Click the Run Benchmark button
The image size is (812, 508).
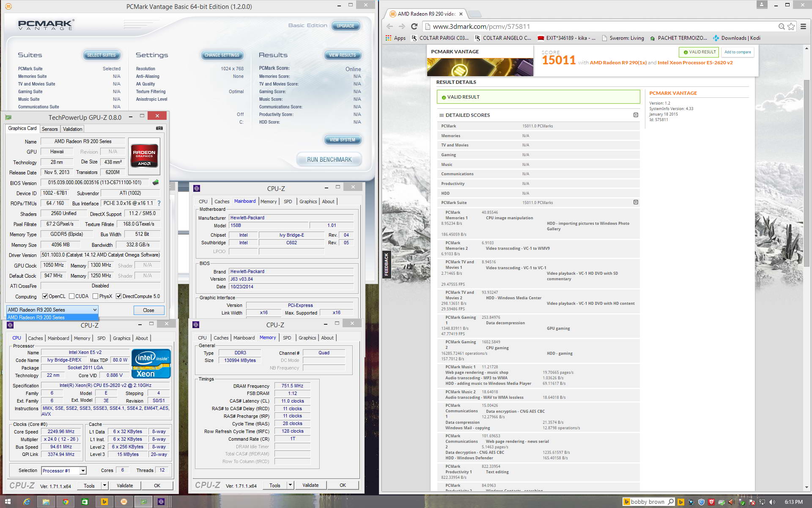coord(329,160)
